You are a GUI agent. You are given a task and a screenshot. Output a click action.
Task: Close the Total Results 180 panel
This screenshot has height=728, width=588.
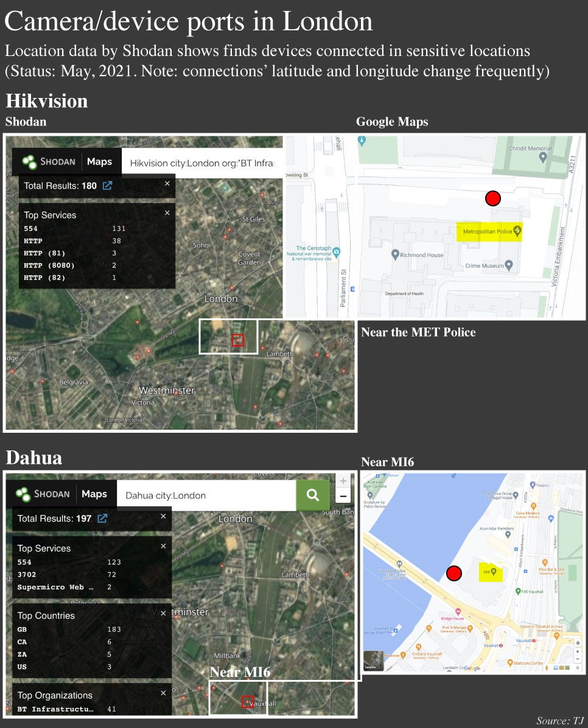(167, 183)
